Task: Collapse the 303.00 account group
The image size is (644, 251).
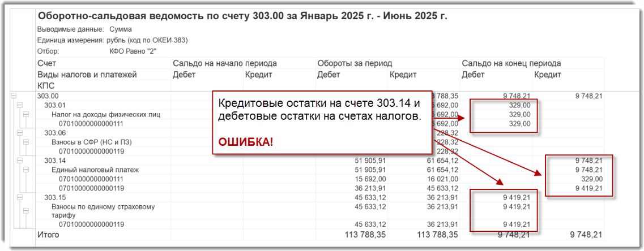Action: pyautogui.click(x=14, y=97)
